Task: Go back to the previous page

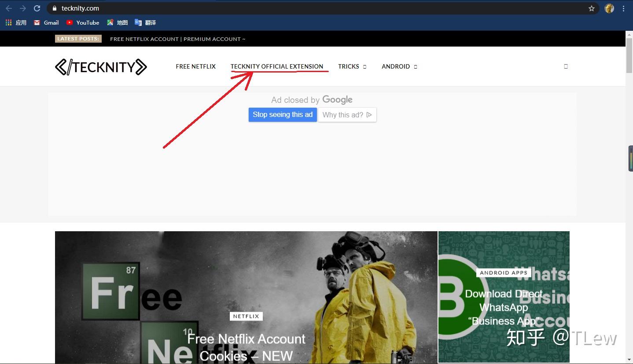Action: 9,8
